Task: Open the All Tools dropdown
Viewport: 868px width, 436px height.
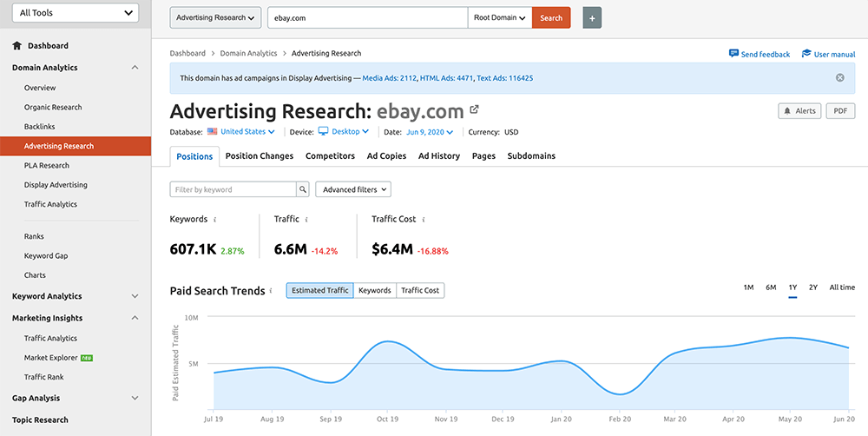Action: 76,13
